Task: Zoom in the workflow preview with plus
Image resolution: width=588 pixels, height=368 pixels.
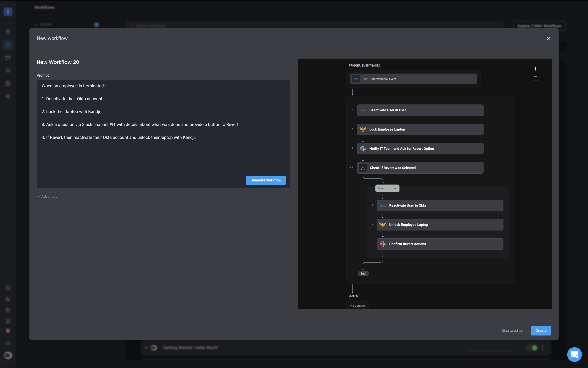Action: coord(535,69)
